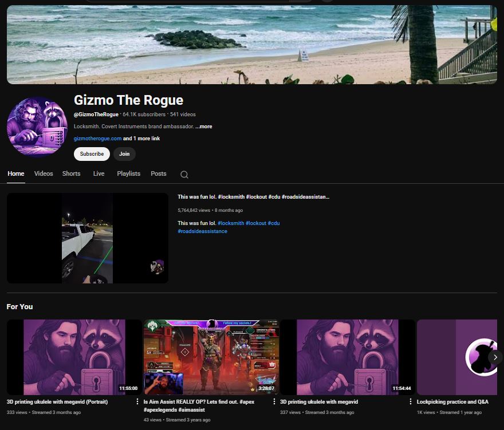
Task: Play the featured locksmith lockout video
Action: (x=87, y=238)
